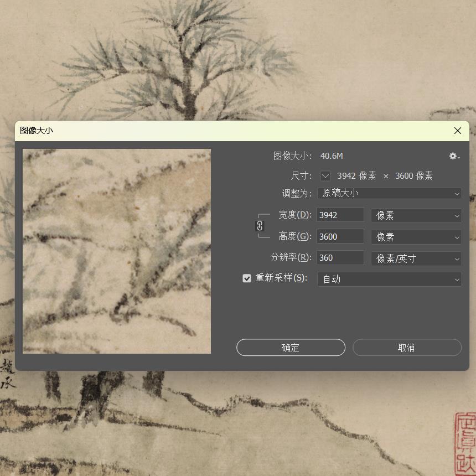Click the 图像大小 dialog title text

click(37, 131)
